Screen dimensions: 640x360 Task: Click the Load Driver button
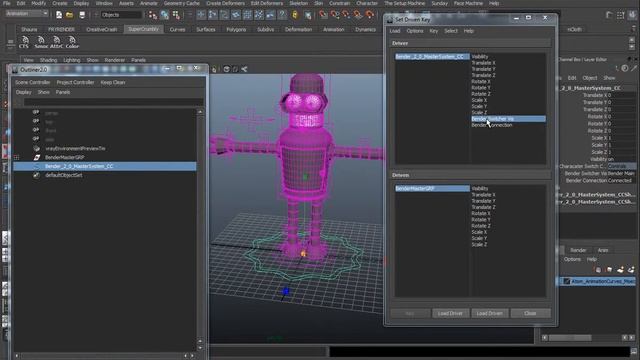450,313
